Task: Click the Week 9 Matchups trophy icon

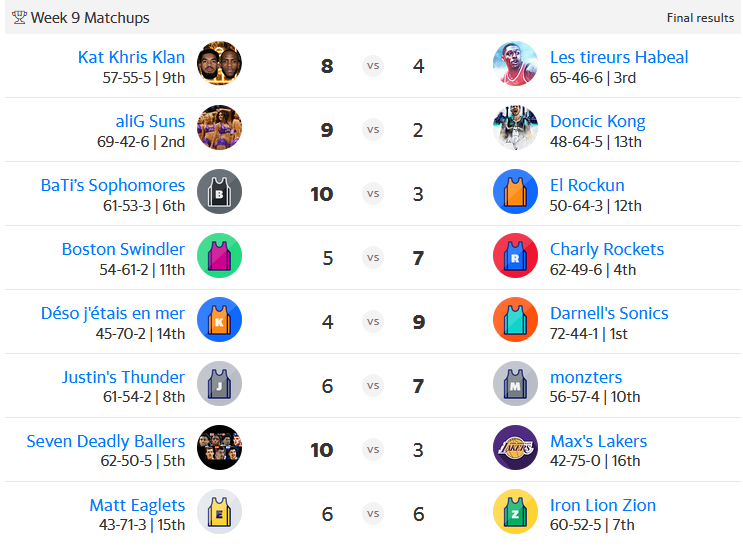Action: [x=19, y=18]
